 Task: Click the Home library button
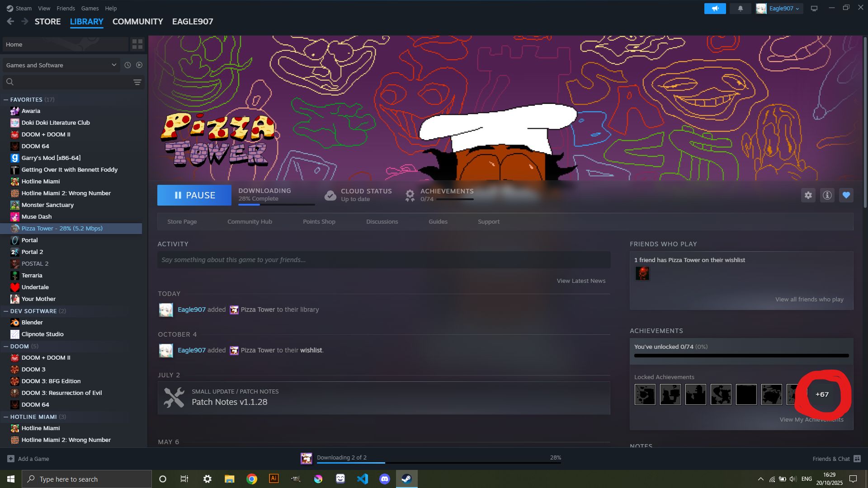[x=65, y=44]
